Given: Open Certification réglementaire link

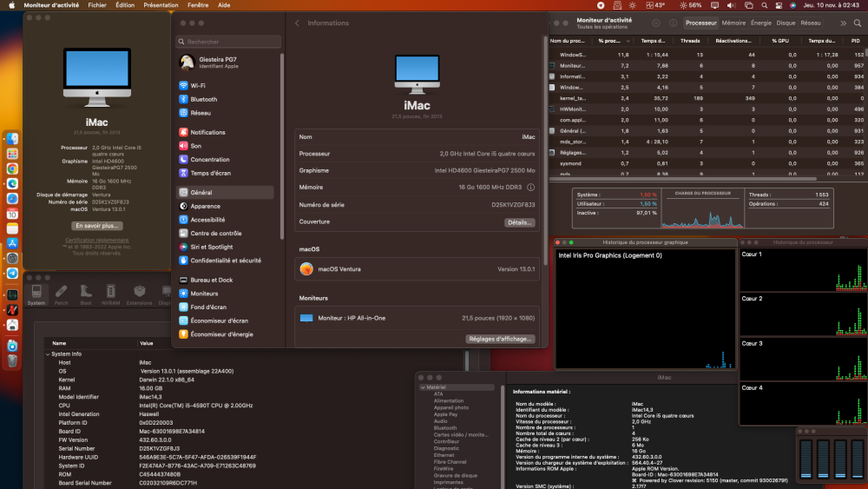Looking at the screenshot, I should [97, 241].
